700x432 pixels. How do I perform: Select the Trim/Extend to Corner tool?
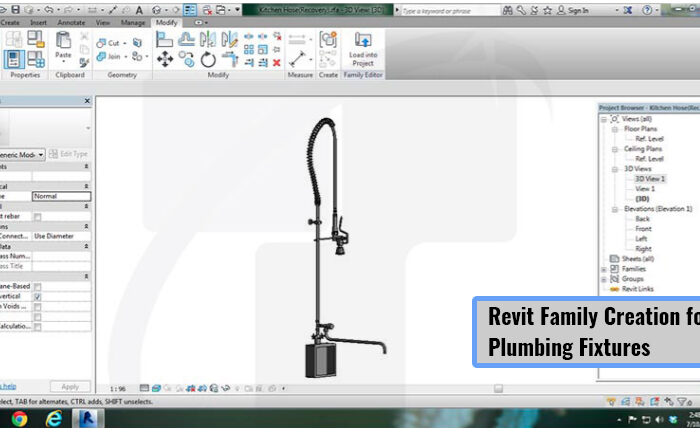[229, 59]
